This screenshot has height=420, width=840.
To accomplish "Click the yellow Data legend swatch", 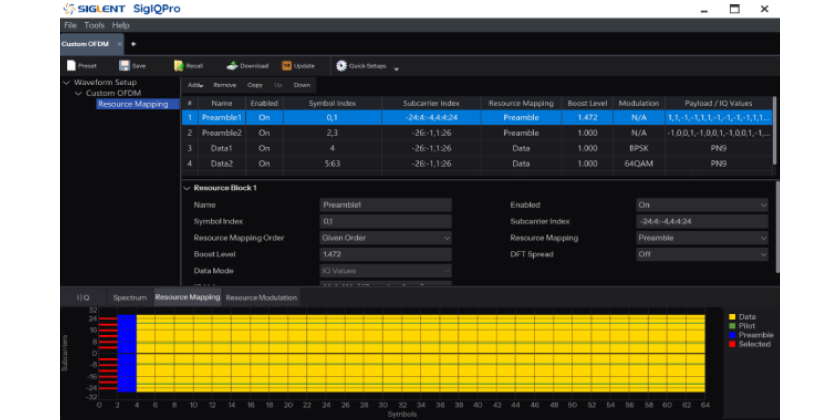I will point(731,317).
